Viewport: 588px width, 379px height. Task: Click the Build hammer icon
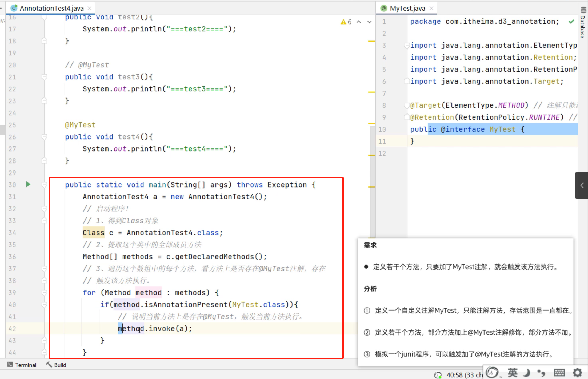pyautogui.click(x=49, y=364)
